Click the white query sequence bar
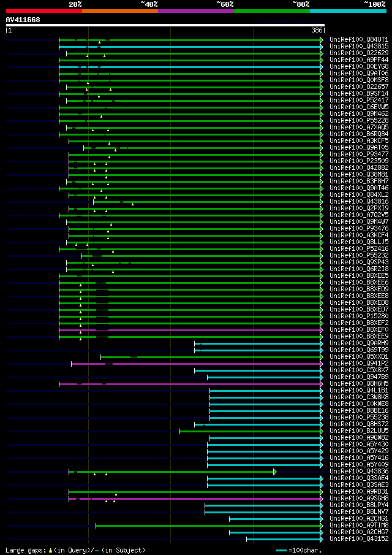Viewport: 392px width, 555px height. point(165,25)
